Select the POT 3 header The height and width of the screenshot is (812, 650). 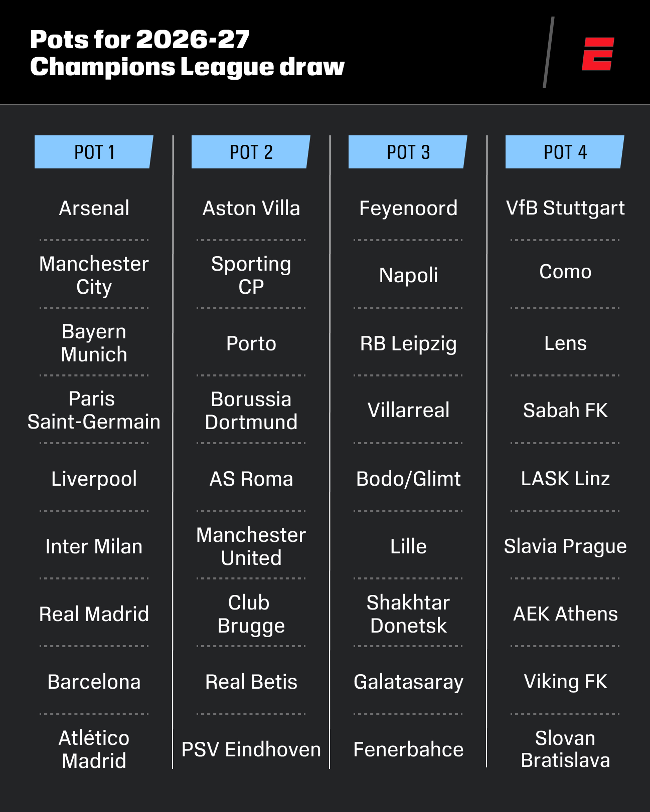(408, 152)
